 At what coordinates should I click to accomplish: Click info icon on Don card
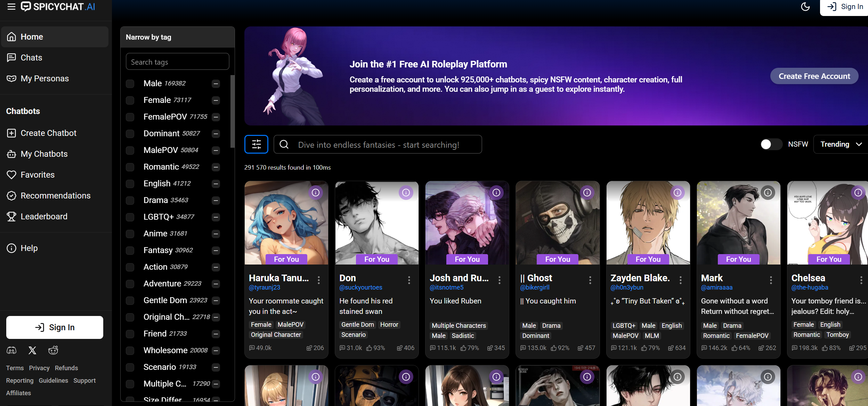point(406,193)
